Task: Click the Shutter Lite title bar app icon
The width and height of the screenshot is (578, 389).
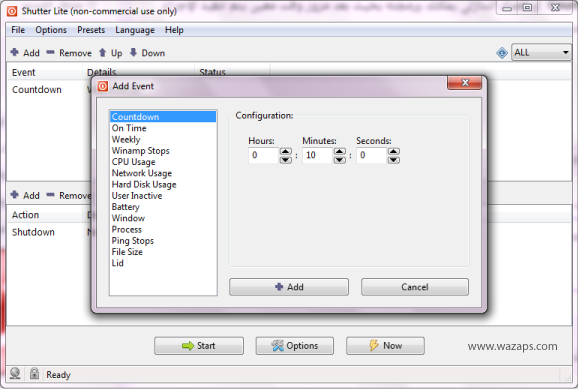Action: coord(12,11)
